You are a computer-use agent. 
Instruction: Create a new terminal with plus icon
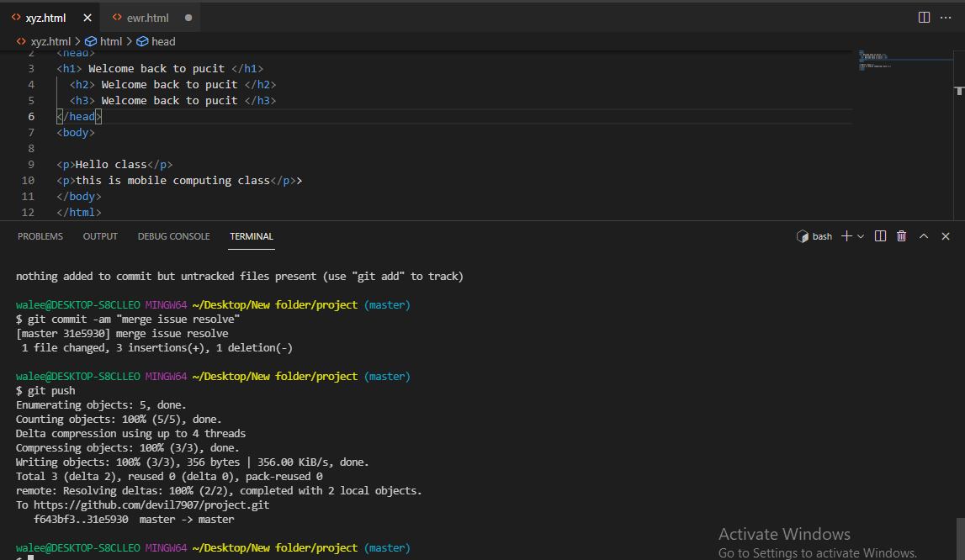[846, 236]
